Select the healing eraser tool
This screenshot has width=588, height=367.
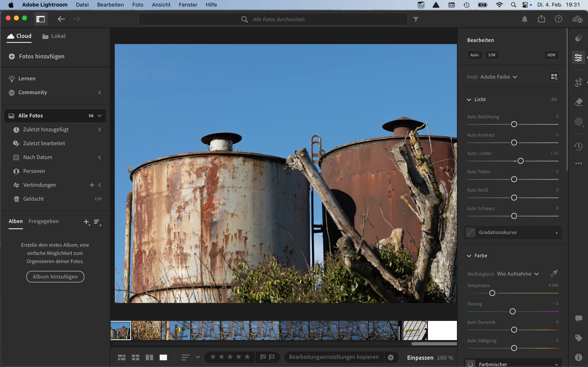[579, 102]
